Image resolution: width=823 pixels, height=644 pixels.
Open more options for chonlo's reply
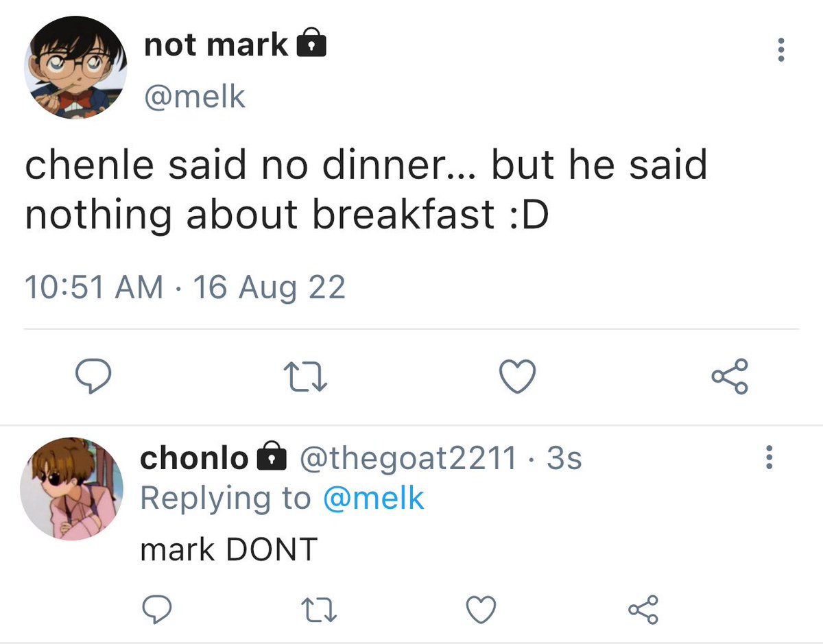click(x=769, y=456)
